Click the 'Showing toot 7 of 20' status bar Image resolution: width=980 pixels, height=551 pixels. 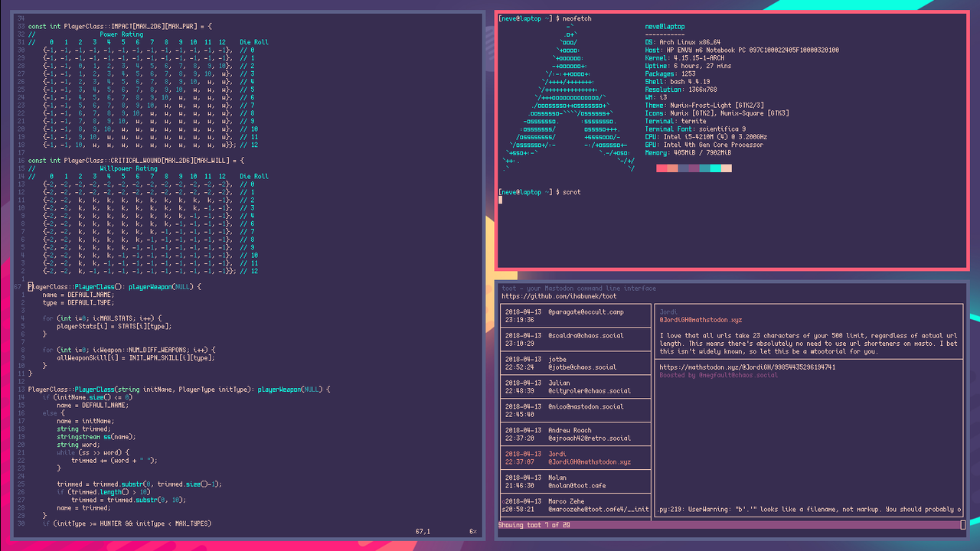[534, 525]
